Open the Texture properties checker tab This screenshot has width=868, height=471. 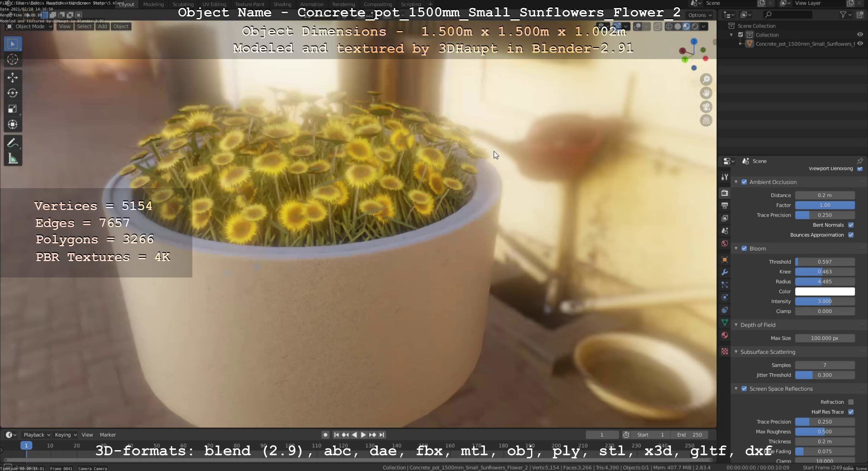tap(725, 351)
